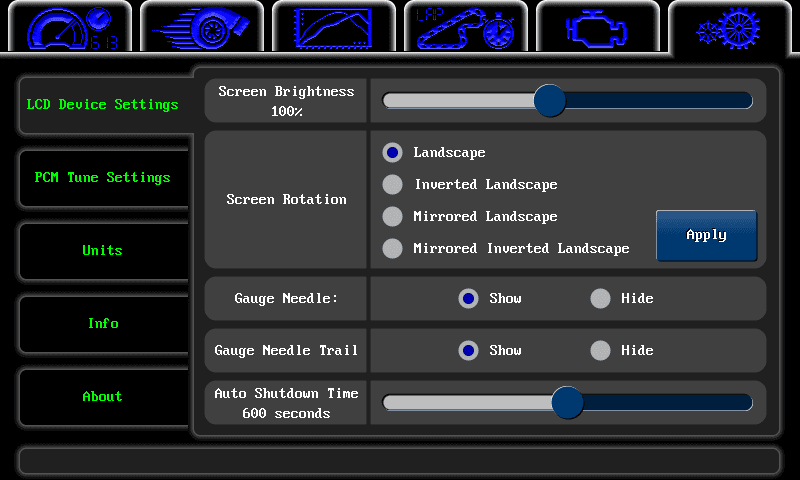Screen dimensions: 800x480
Task: Choose Mirrored Landscape rotation
Action: pos(393,217)
